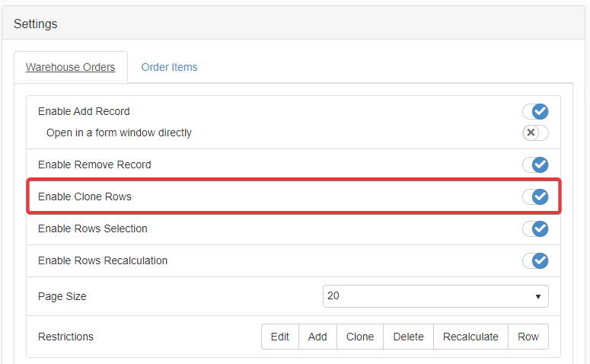Click the Settings panel header
The width and height of the screenshot is (590, 364).
[36, 24]
